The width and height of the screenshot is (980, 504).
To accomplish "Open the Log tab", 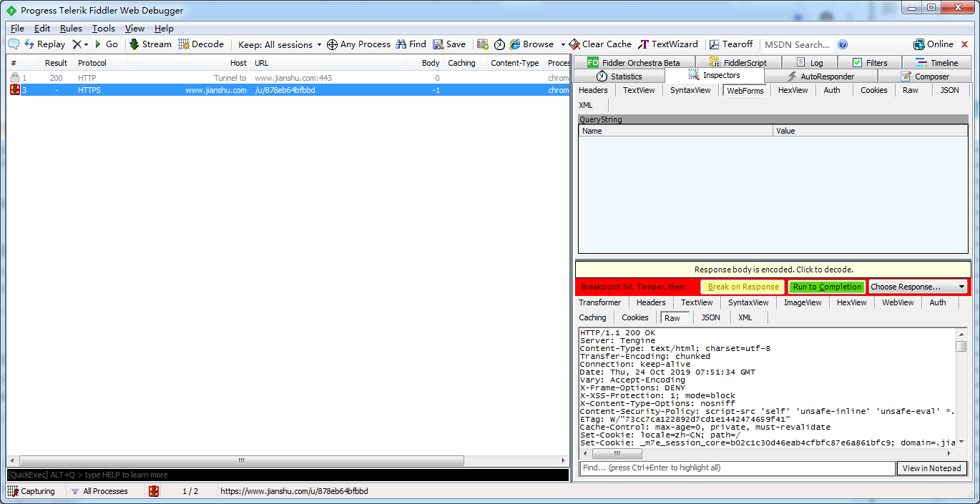I will [810, 62].
